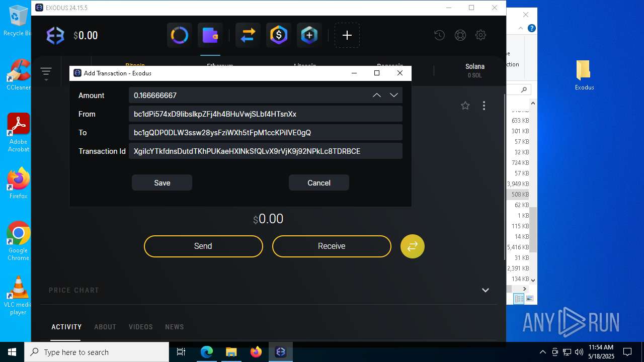Viewport: 644px width, 362px height.
Task: Open the three-dot asset options menu
Action: click(x=484, y=106)
